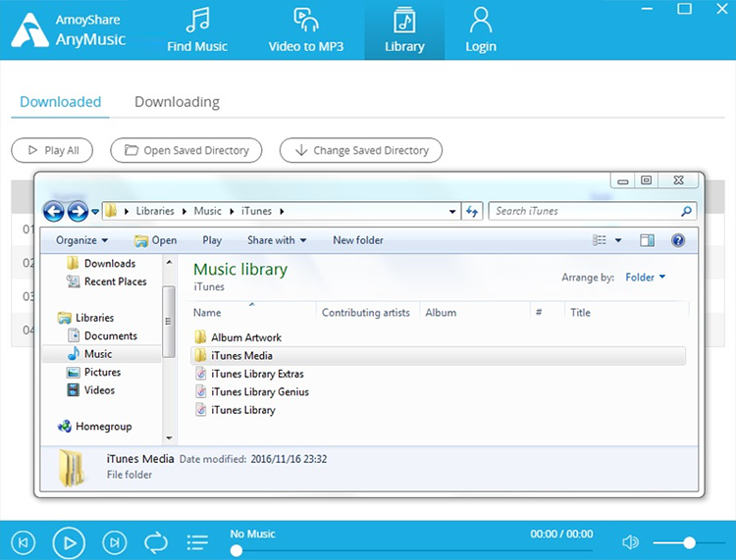This screenshot has width=736, height=560.
Task: Toggle repeat mode in player
Action: [x=156, y=542]
